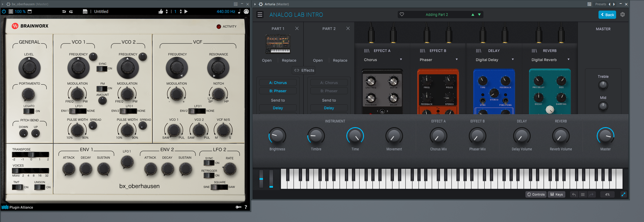Open the color palette icon in bx_oberhausen
Screen dimensions: 644x222
[246, 11]
